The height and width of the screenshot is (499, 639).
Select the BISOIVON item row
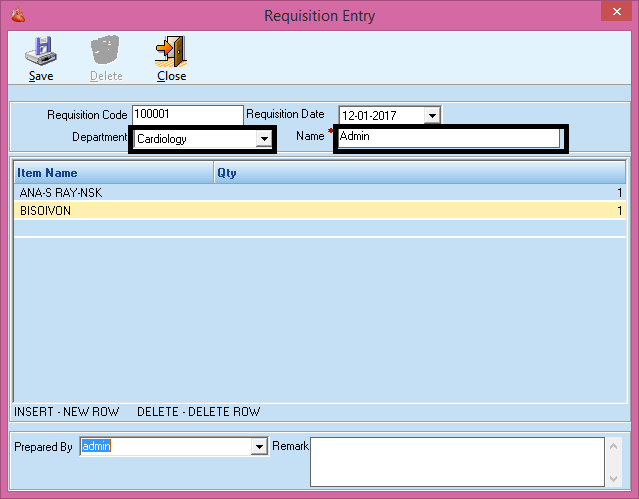point(46,211)
